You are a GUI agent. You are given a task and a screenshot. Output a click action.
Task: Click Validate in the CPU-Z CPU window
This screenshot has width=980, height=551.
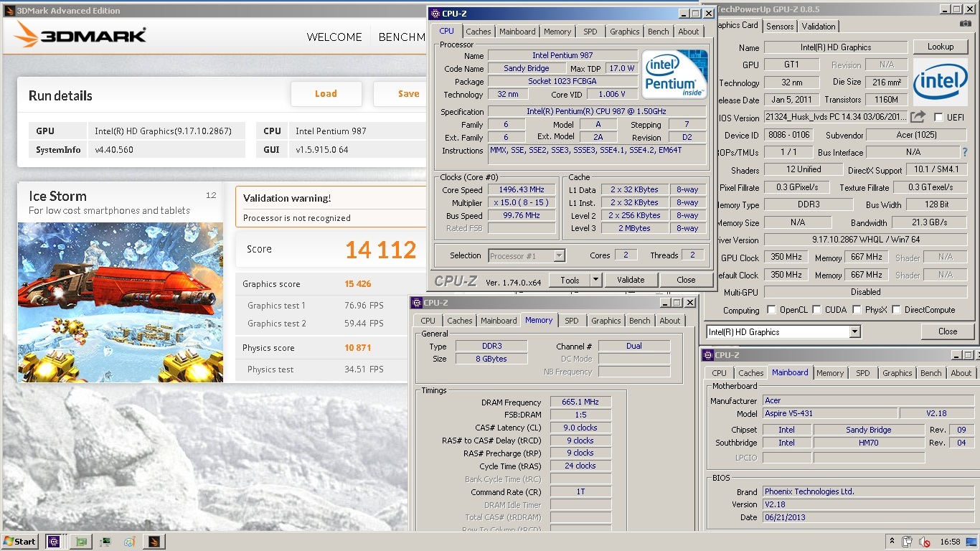point(631,280)
